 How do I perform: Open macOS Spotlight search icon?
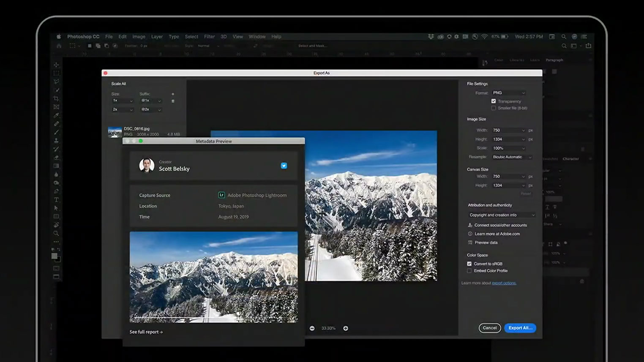click(564, 37)
